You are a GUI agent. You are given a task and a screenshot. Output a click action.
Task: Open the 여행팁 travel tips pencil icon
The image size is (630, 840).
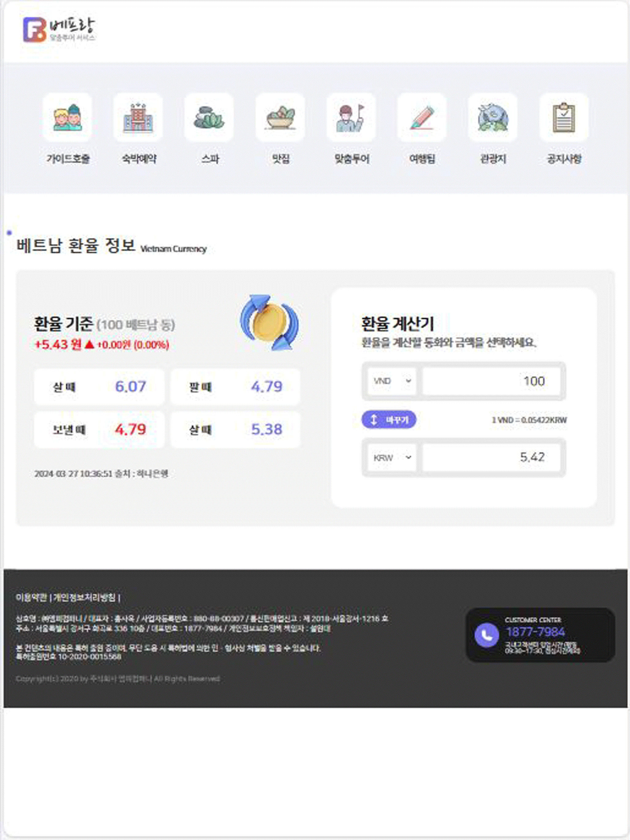tap(422, 117)
